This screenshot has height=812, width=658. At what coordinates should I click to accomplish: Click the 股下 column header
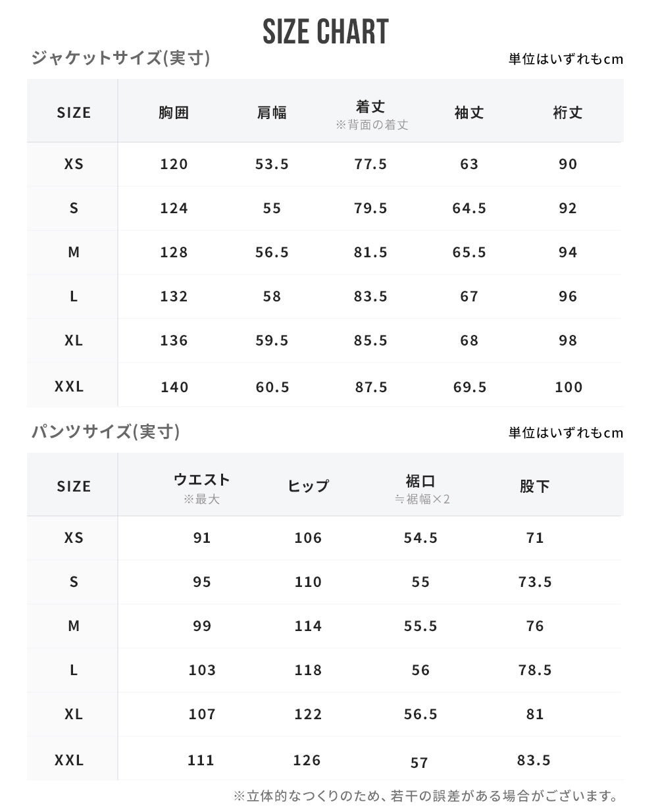pos(534,486)
